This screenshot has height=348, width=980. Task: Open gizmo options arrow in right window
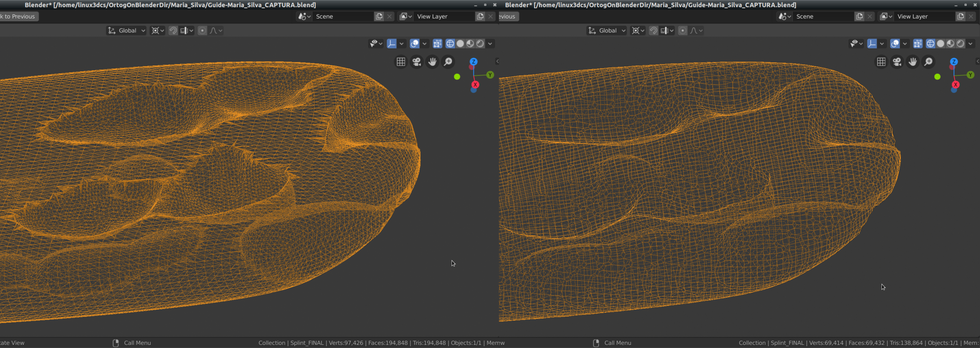(882, 44)
